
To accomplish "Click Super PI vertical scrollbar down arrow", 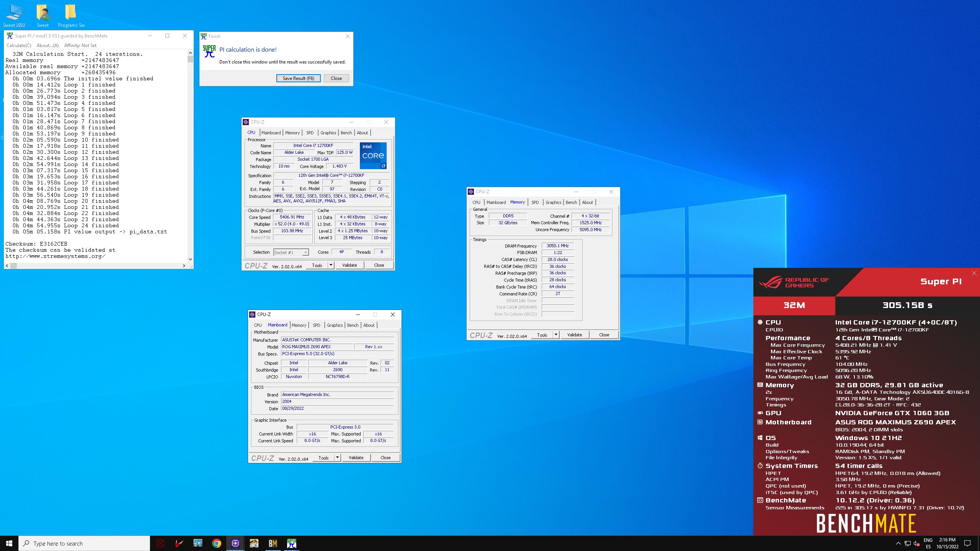I will coord(190,259).
